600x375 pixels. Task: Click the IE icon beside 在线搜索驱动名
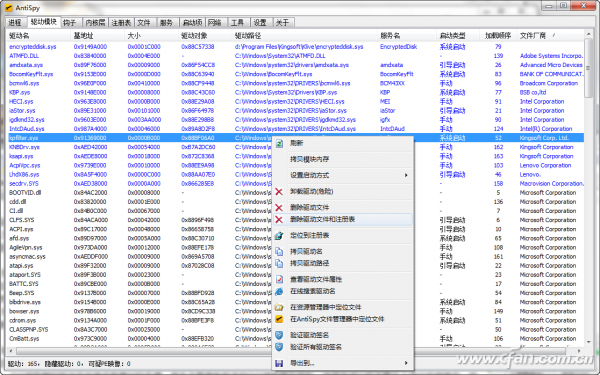(279, 292)
